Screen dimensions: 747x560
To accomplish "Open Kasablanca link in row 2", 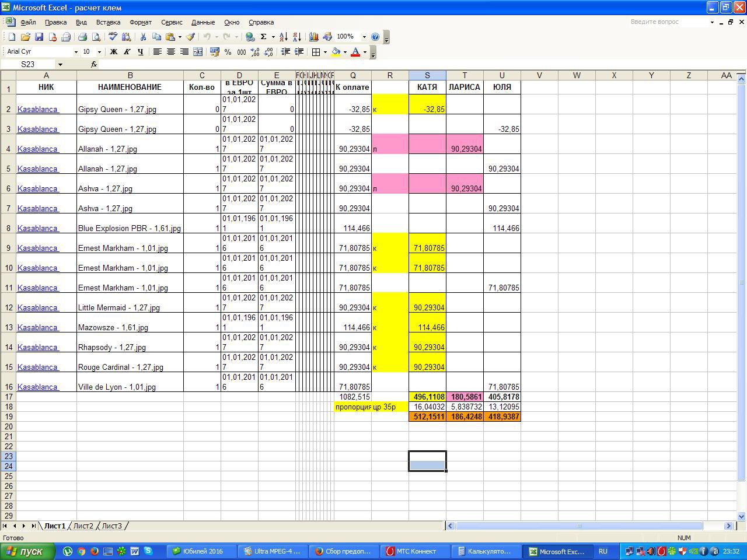I will click(37, 109).
